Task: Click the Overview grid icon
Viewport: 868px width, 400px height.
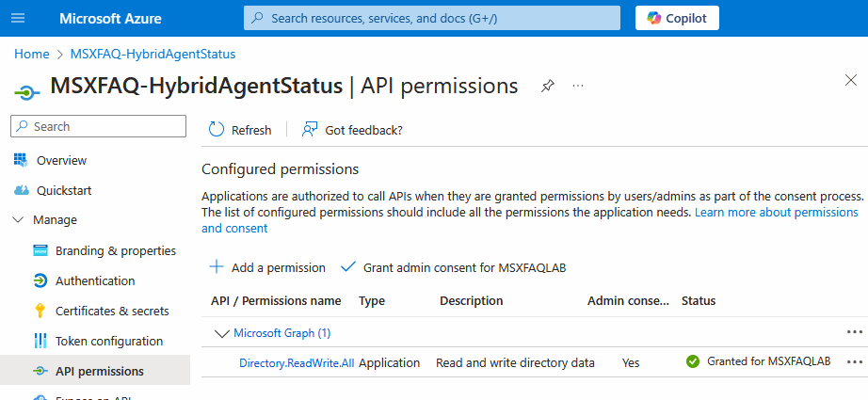Action: [21, 160]
